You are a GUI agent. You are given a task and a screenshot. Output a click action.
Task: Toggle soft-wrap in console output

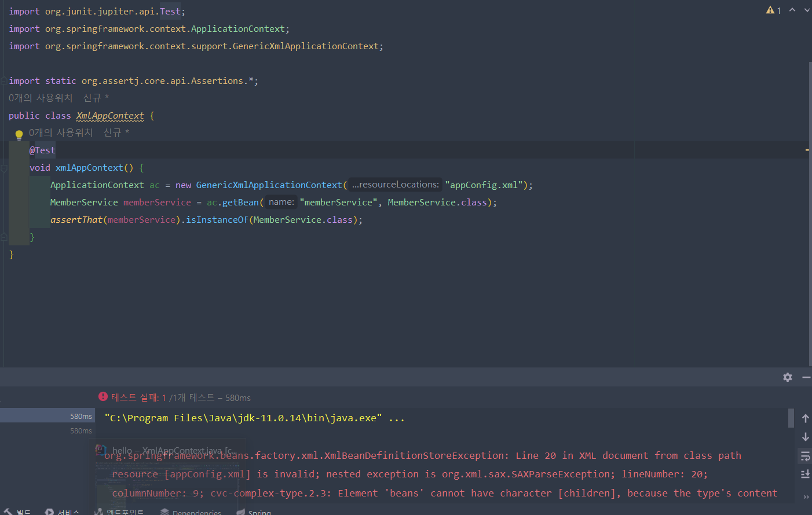point(805,456)
